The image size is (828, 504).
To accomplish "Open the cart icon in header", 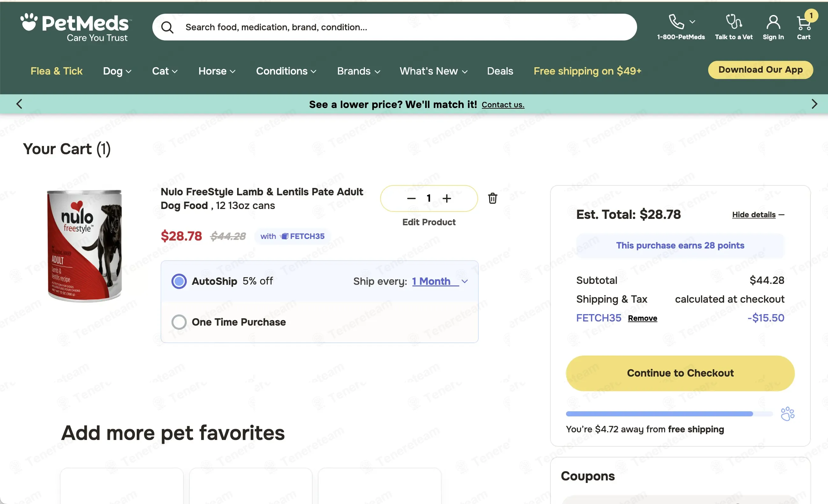I will [x=803, y=23].
